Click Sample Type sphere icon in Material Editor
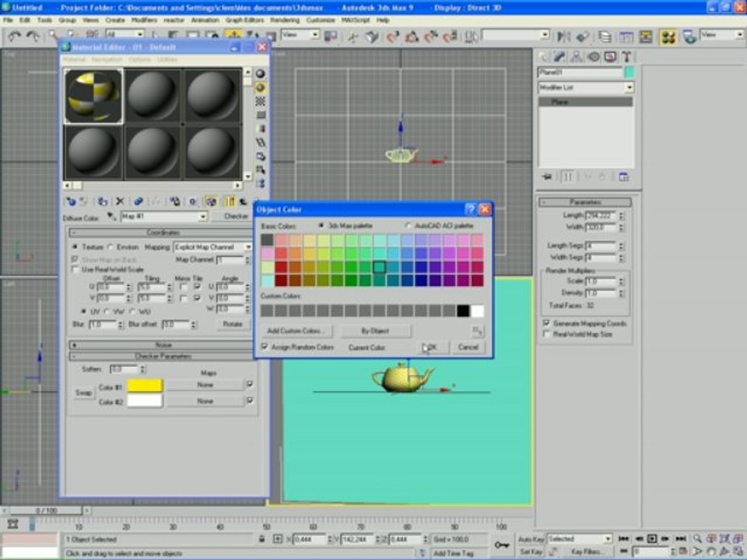 [x=260, y=74]
